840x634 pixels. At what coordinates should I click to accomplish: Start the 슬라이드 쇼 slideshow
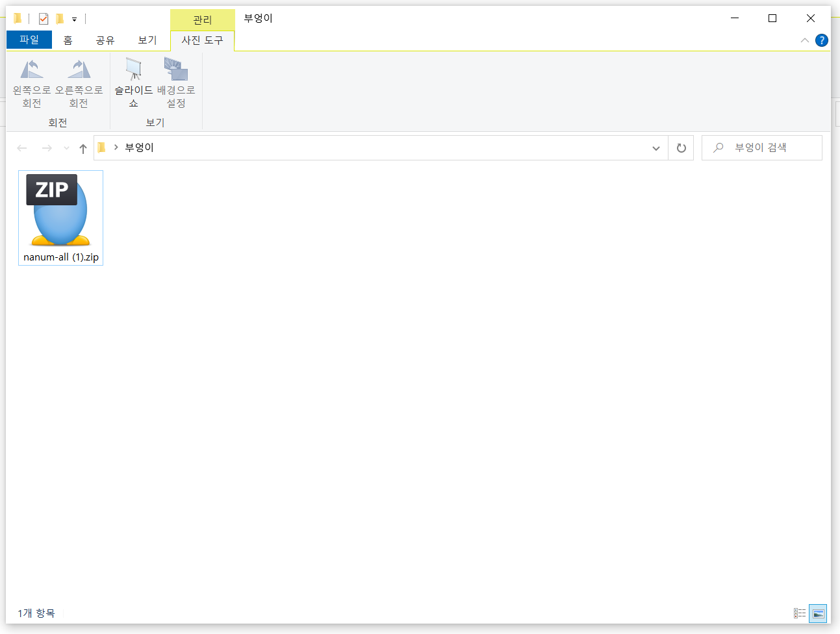(x=133, y=83)
